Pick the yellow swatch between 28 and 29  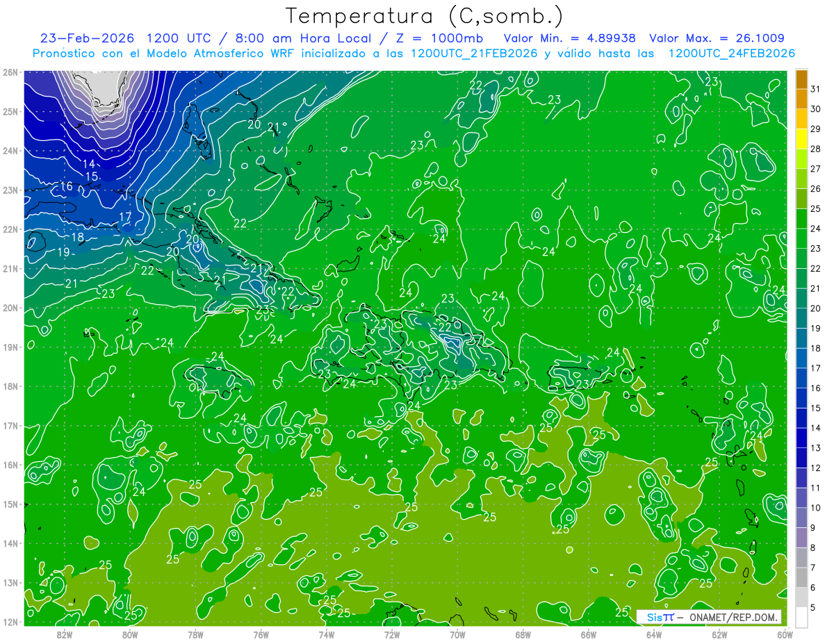coord(801,140)
